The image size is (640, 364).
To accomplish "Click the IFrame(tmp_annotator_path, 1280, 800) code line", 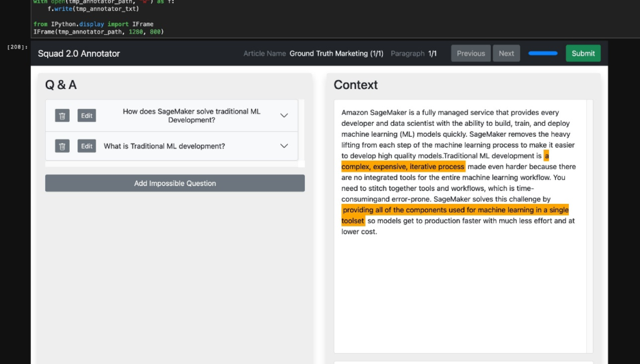I will coord(98,32).
